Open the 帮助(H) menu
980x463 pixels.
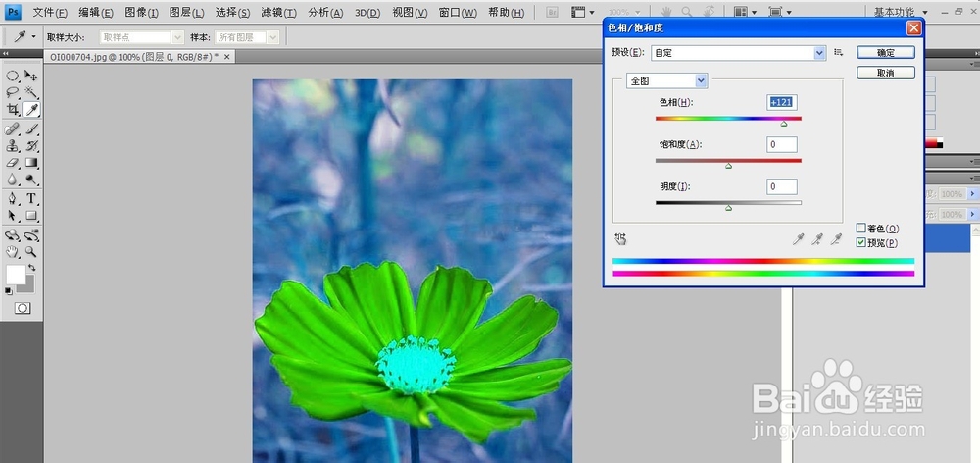click(507, 13)
